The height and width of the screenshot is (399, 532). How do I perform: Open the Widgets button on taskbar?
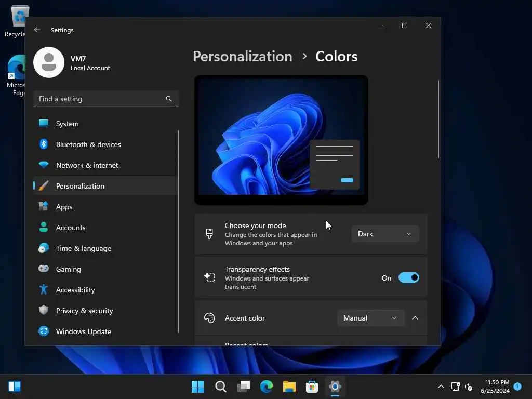click(15, 387)
